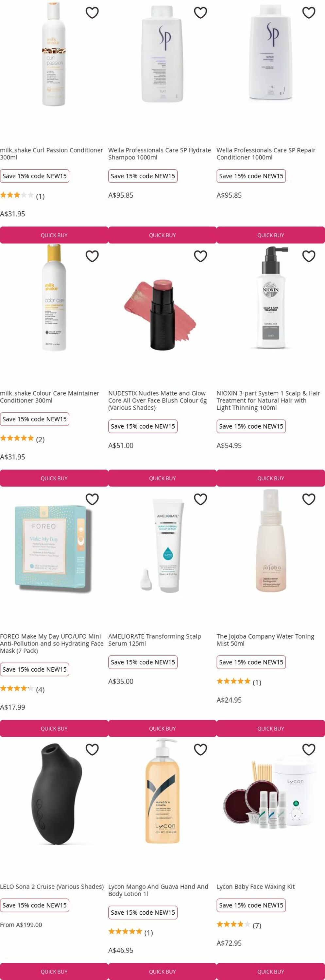Toggle heart on milk_shake Colour Care Maintainer

point(92,256)
